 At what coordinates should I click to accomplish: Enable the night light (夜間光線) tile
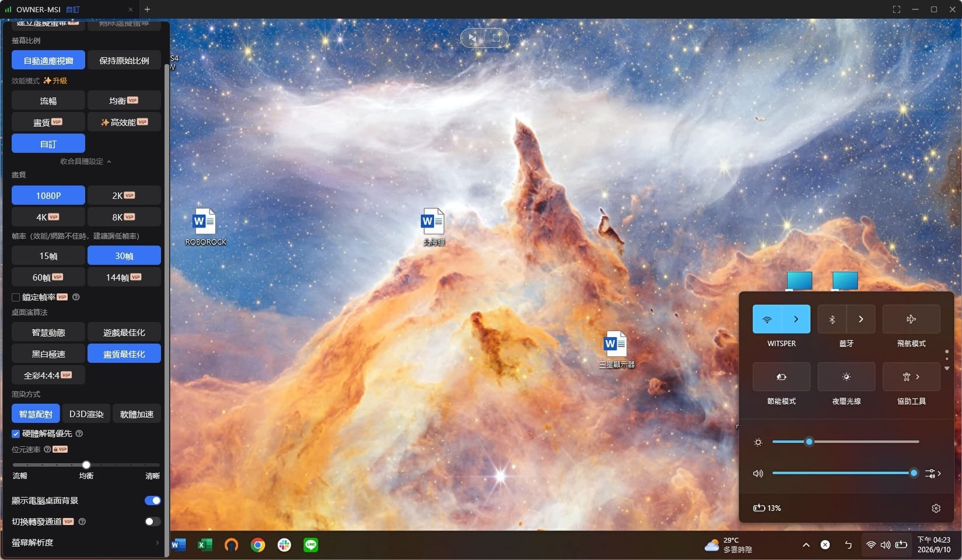point(846,377)
